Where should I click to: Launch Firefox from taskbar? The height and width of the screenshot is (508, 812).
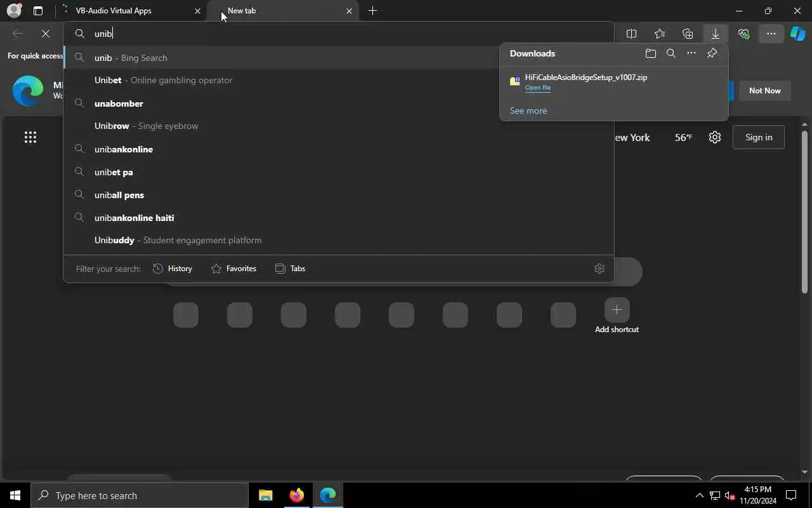point(297,495)
